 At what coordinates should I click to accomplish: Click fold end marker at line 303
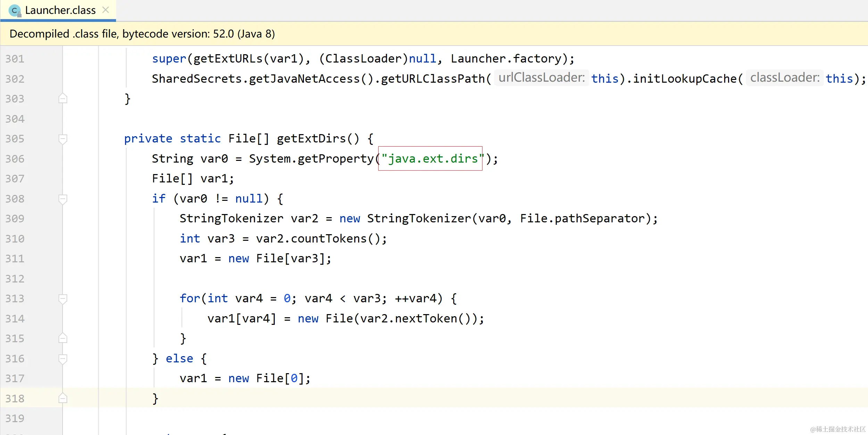(x=63, y=99)
